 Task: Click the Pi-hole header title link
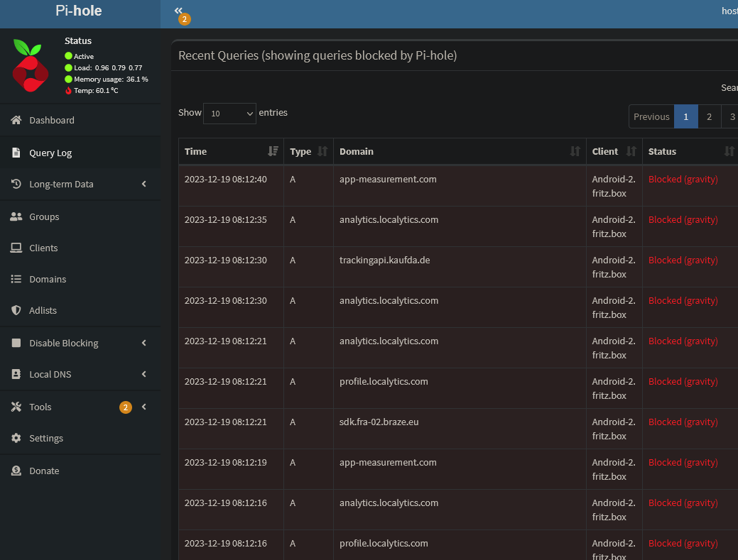pyautogui.click(x=79, y=11)
